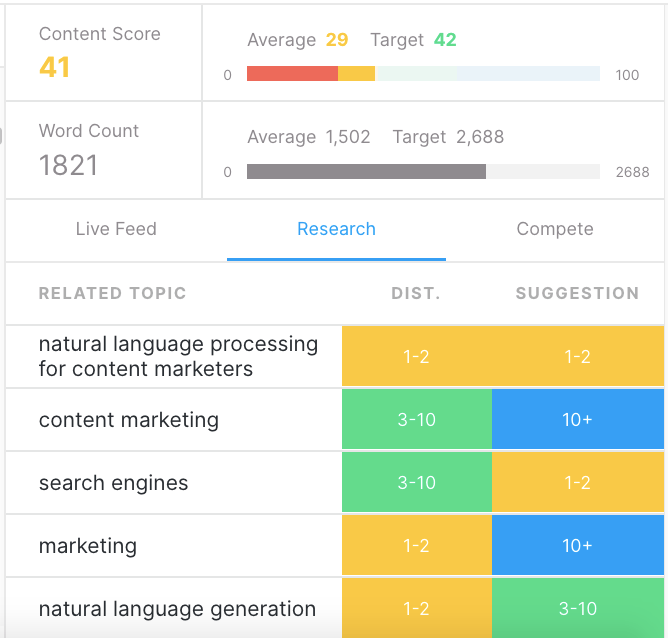Switch to the Live Feed tab
Screen dimensions: 668x638
pyautogui.click(x=116, y=229)
